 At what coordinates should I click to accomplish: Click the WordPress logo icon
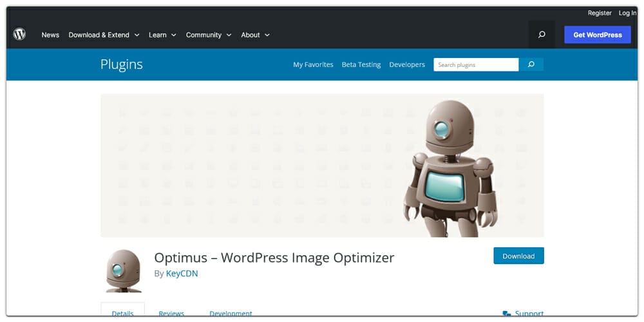pyautogui.click(x=19, y=34)
